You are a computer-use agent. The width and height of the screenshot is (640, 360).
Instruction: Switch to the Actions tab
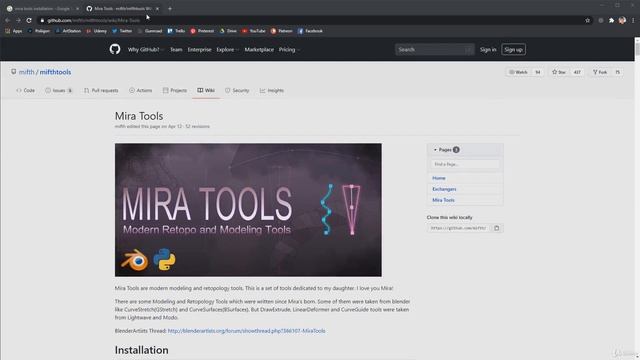pyautogui.click(x=140, y=90)
